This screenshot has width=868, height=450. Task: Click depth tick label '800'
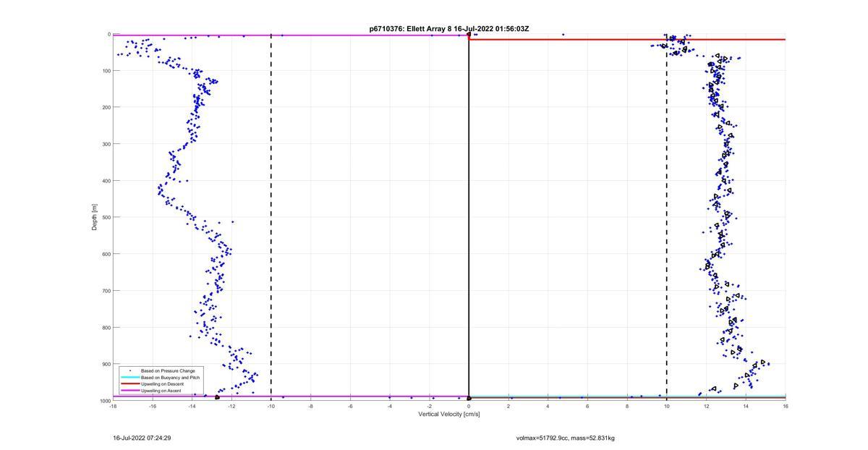[x=106, y=327]
